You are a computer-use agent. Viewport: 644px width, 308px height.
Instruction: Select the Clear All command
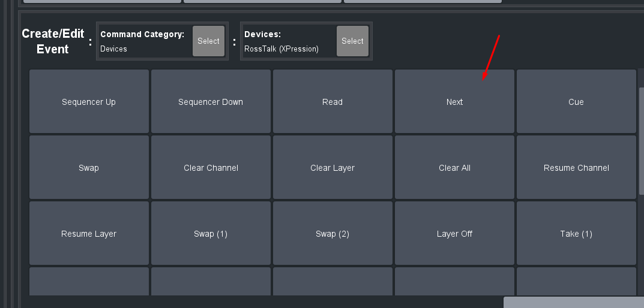454,168
